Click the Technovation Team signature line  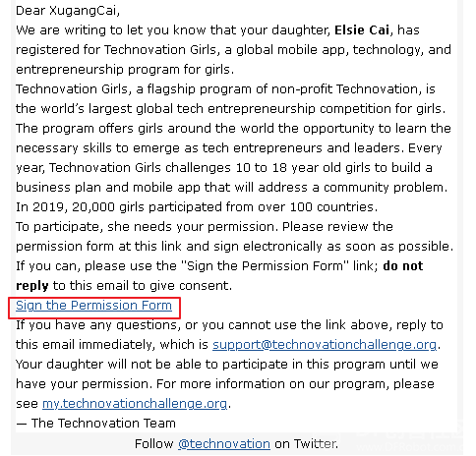coord(95,424)
